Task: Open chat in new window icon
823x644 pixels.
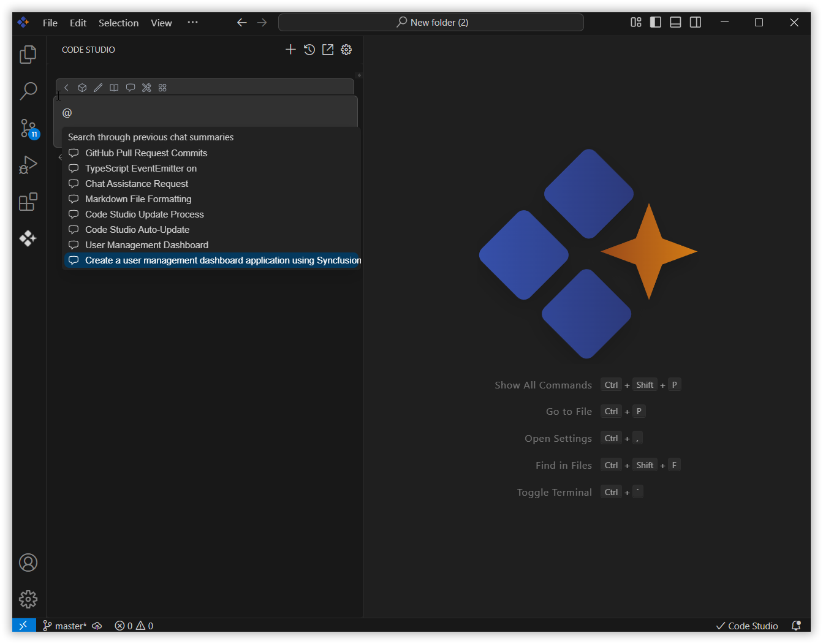Action: 328,50
